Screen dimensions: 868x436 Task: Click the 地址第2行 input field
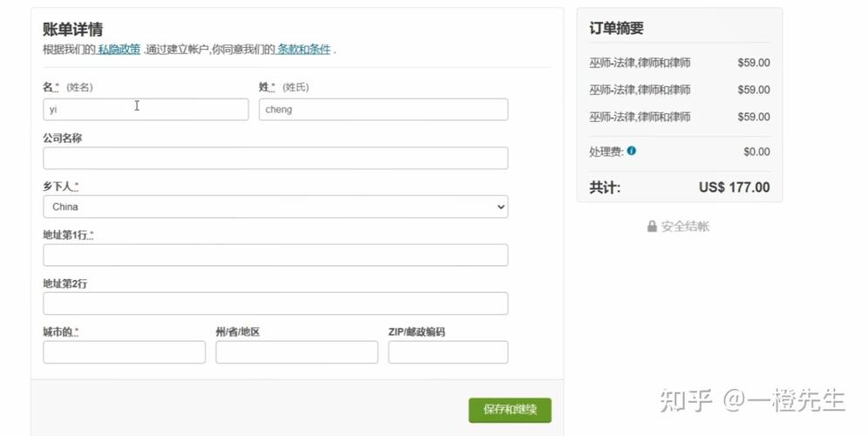pyautogui.click(x=275, y=303)
